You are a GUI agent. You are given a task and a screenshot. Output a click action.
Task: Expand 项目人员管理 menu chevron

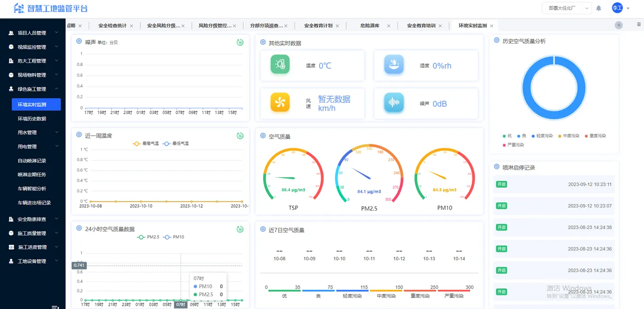click(56, 33)
